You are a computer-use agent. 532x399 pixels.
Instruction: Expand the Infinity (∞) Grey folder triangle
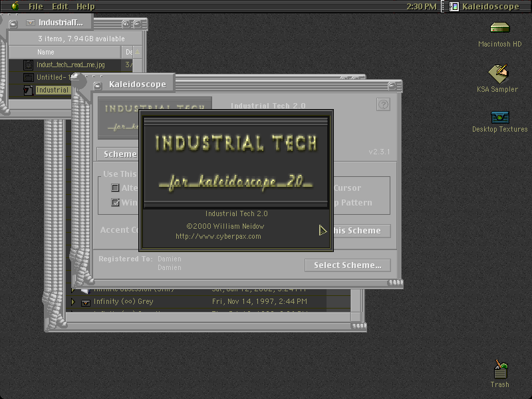[x=73, y=301]
